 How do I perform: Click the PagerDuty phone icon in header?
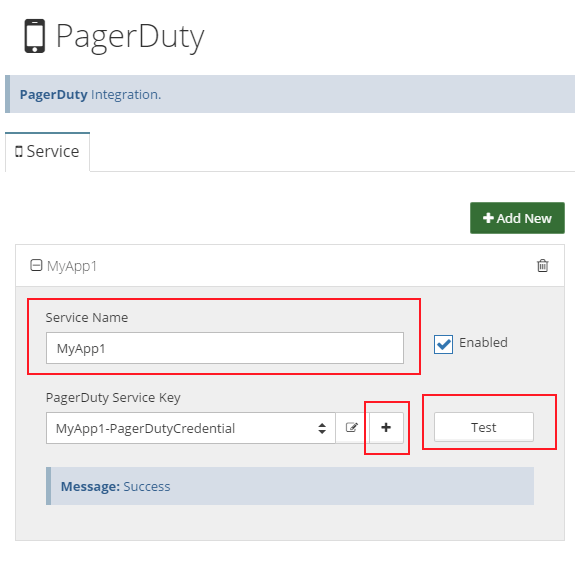[x=35, y=36]
